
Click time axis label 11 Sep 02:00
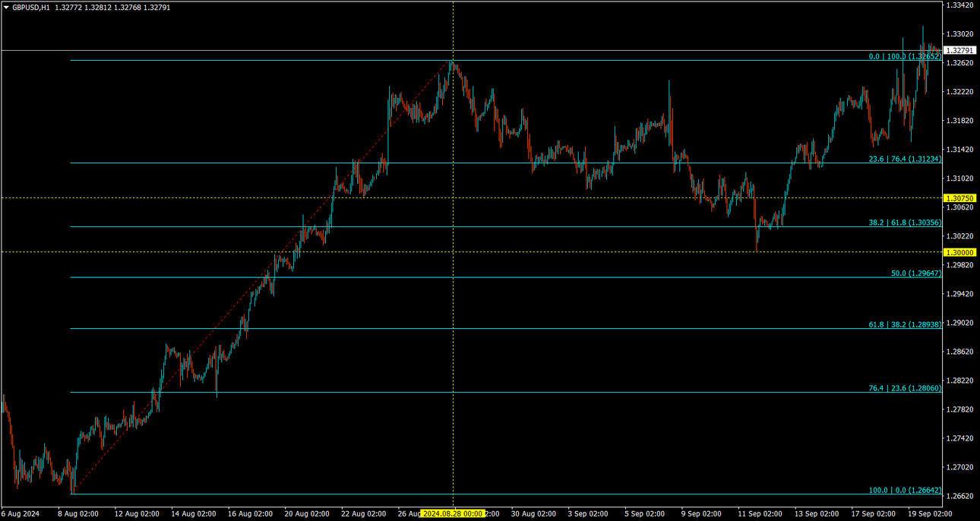(760, 514)
